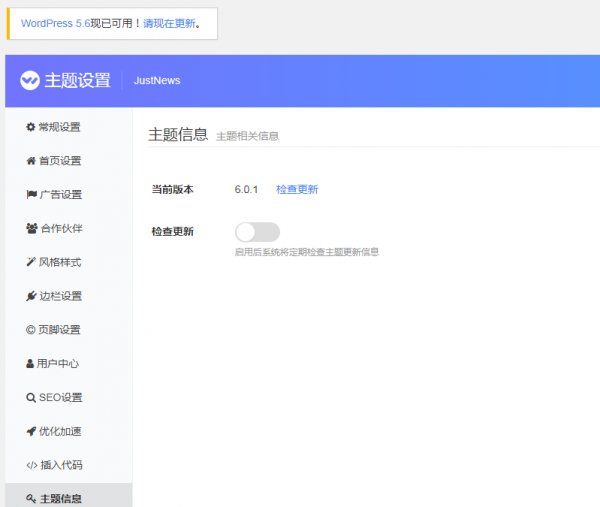Open the SEO设置 menu item
The image size is (600, 507).
pos(60,398)
